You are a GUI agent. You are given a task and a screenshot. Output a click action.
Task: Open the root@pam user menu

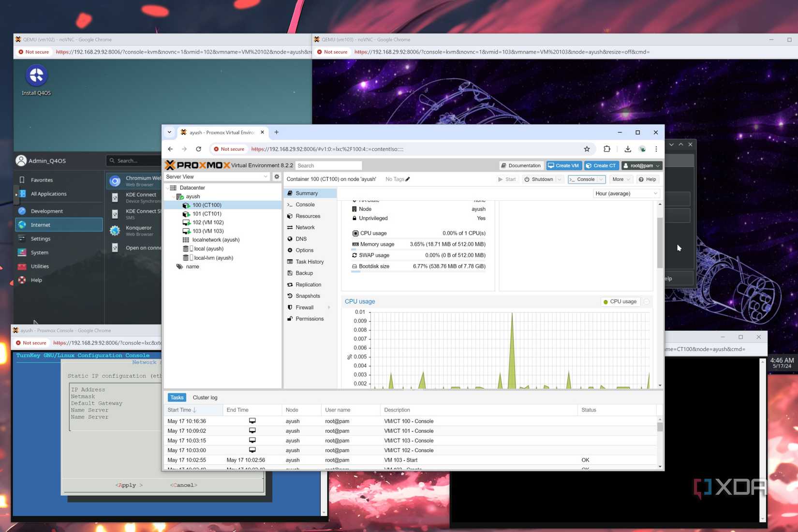click(x=642, y=165)
